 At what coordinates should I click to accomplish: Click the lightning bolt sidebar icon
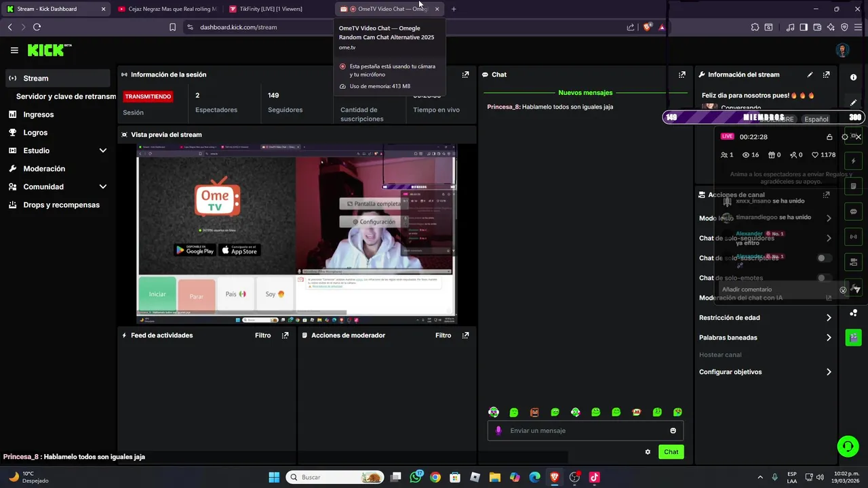pos(853,161)
